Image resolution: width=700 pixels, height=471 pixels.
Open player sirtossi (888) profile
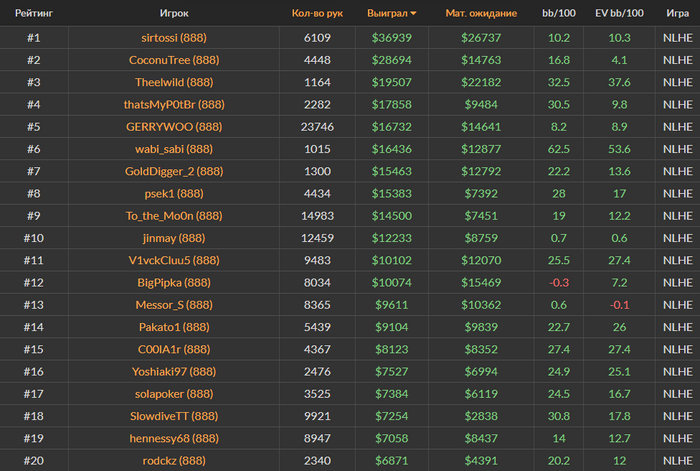pyautogui.click(x=174, y=38)
